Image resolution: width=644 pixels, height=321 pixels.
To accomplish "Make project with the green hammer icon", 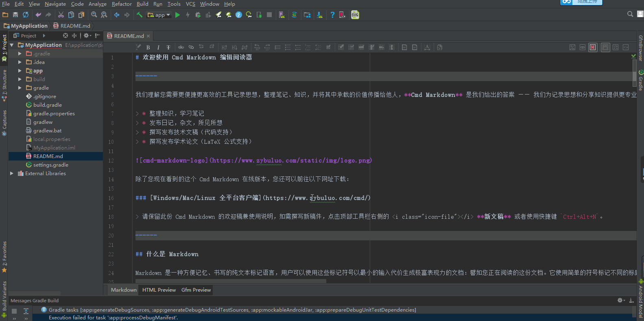I will (x=140, y=15).
